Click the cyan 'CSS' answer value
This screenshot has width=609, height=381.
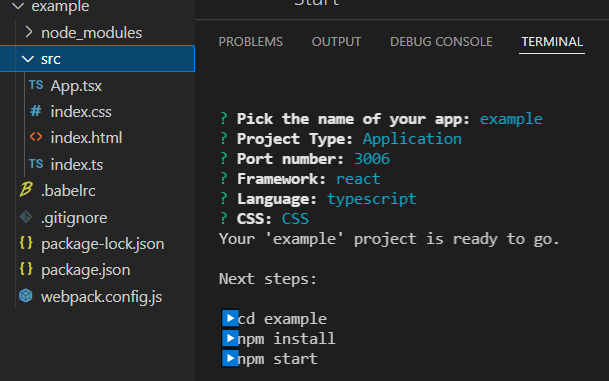[295, 219]
